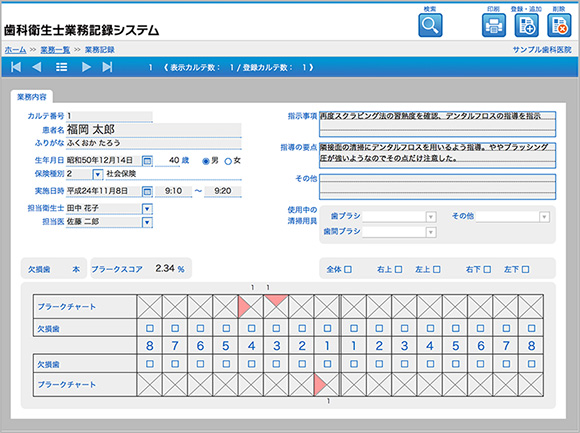Click the pink upper plaque cell above tooth 4
This screenshot has width=580, height=433.
[252, 307]
